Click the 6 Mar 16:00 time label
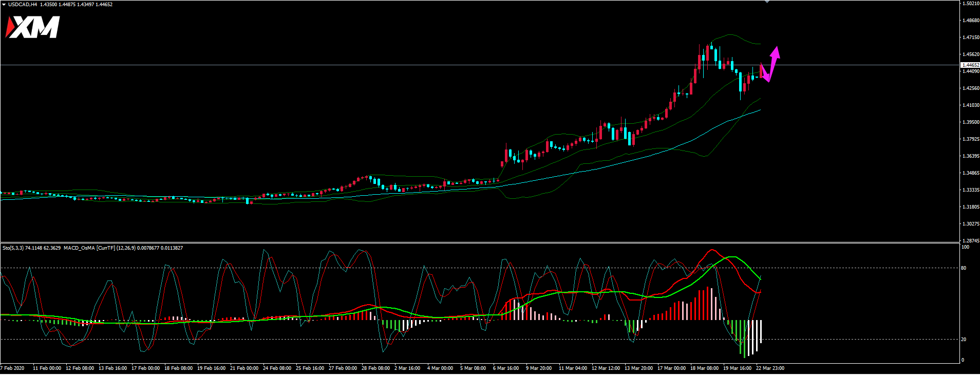Image resolution: width=980 pixels, height=375 pixels. coord(506,368)
